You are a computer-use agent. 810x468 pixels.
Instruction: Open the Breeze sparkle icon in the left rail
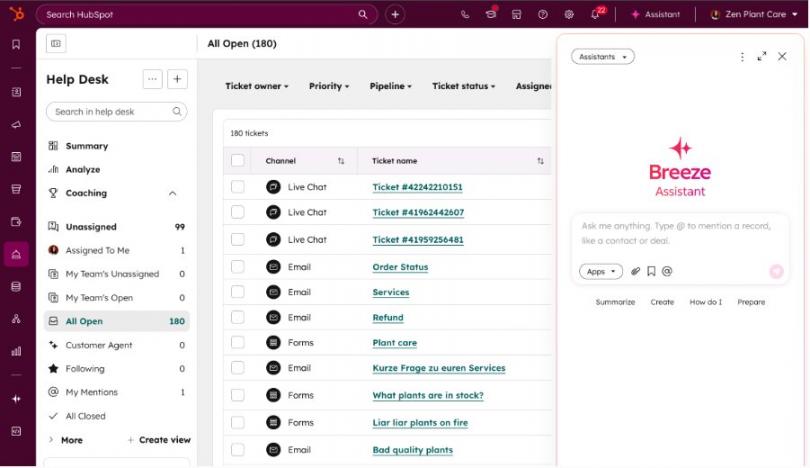click(16, 399)
